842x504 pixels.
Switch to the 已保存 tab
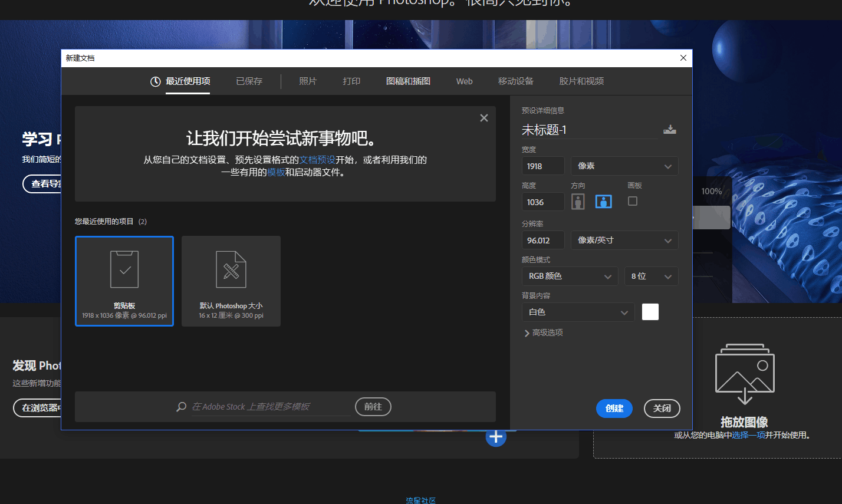pos(249,81)
